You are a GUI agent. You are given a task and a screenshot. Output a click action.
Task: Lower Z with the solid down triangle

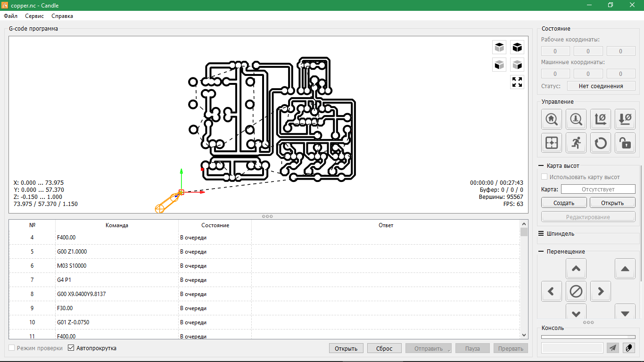pos(625,312)
